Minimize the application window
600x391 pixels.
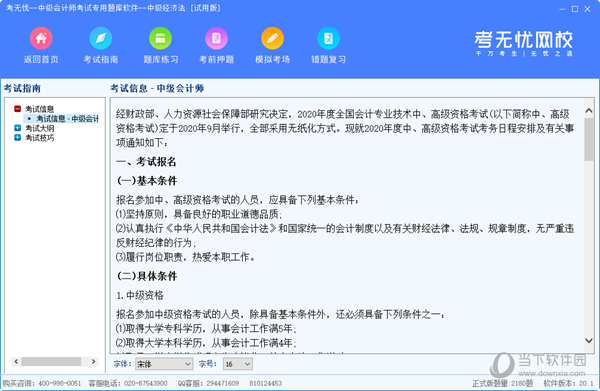pyautogui.click(x=562, y=9)
